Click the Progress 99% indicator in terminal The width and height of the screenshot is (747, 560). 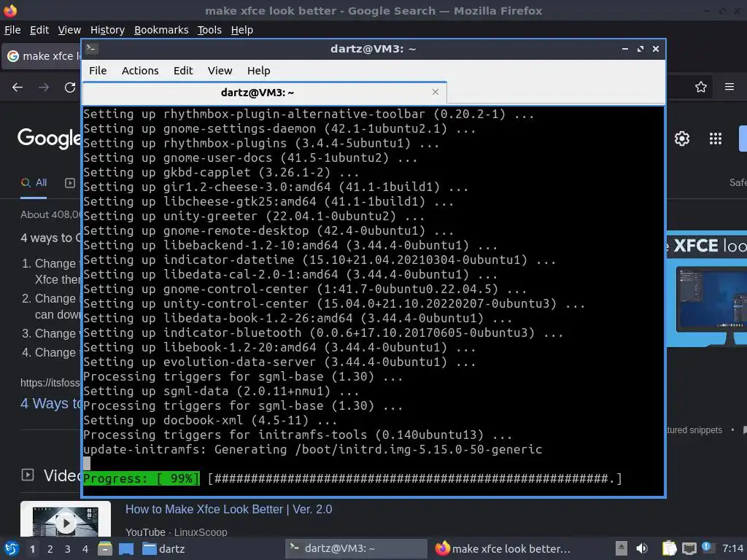(142, 478)
